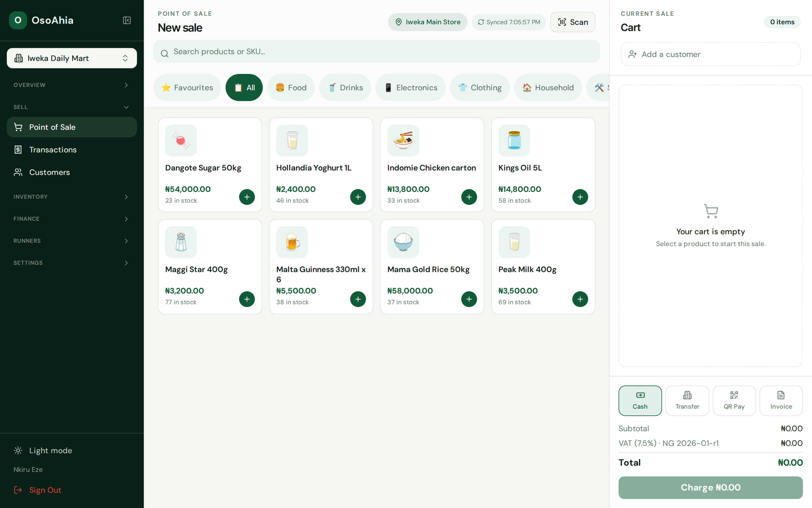This screenshot has width=812, height=508.
Task: Add Indomie Chicken carton to cart
Action: (x=469, y=197)
